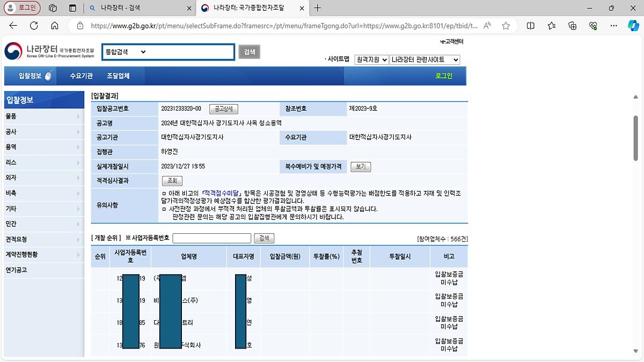Open Copilot in the browser toolbar
The width and height of the screenshot is (644, 362).
[633, 25]
